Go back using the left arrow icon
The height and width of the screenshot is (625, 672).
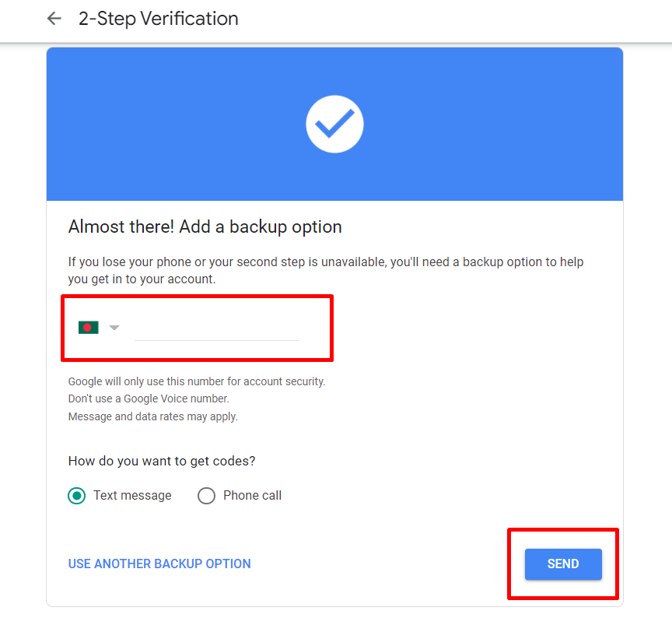click(x=54, y=19)
